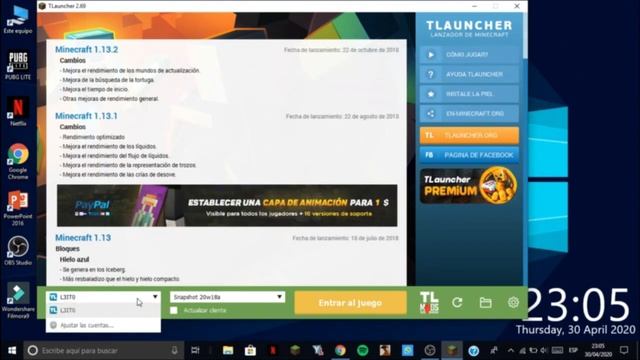Viewport: 640px width, 360px height.
Task: Show hidden system tray icons
Action: pyautogui.click(x=511, y=350)
